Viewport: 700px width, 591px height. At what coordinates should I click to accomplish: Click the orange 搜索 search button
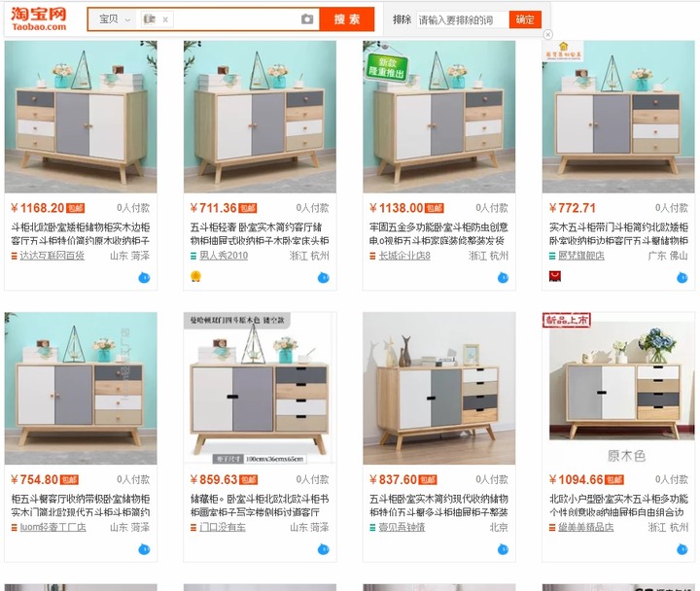coord(347,19)
